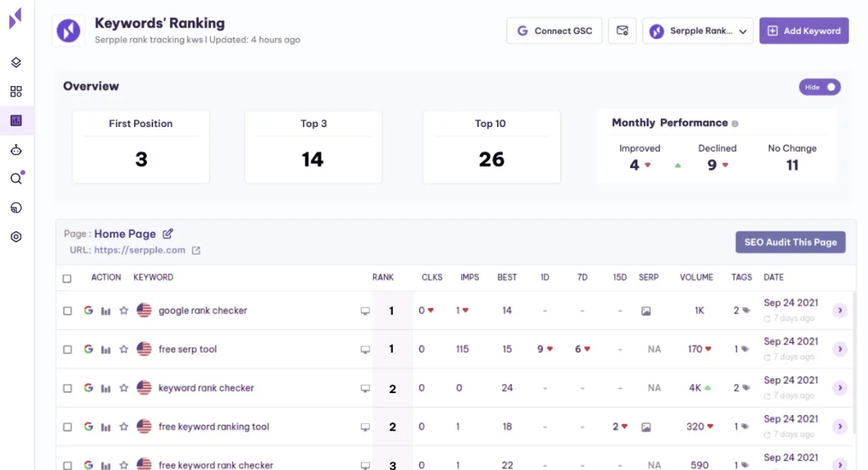This screenshot has height=470, width=868.
Task: Click the desktop device icon for free serp tool
Action: coord(365,350)
